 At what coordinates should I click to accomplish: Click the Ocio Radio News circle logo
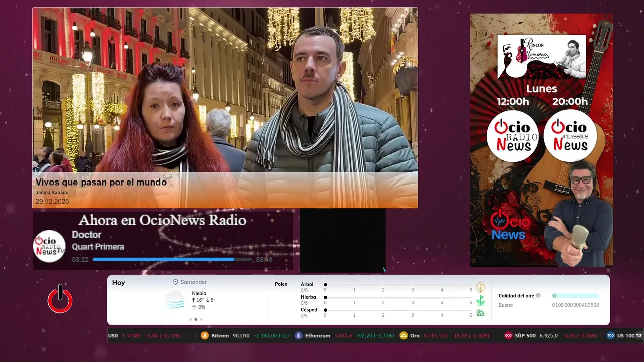pyautogui.click(x=513, y=136)
